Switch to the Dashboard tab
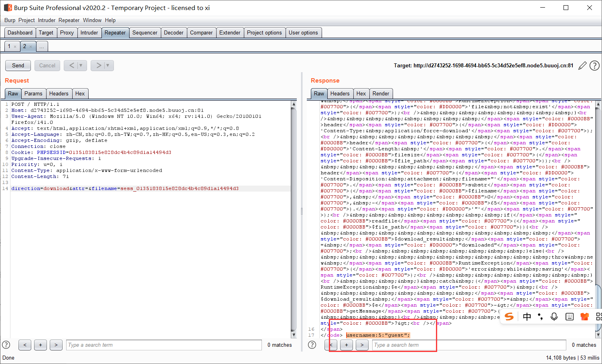This screenshot has width=602, height=364. click(x=20, y=33)
